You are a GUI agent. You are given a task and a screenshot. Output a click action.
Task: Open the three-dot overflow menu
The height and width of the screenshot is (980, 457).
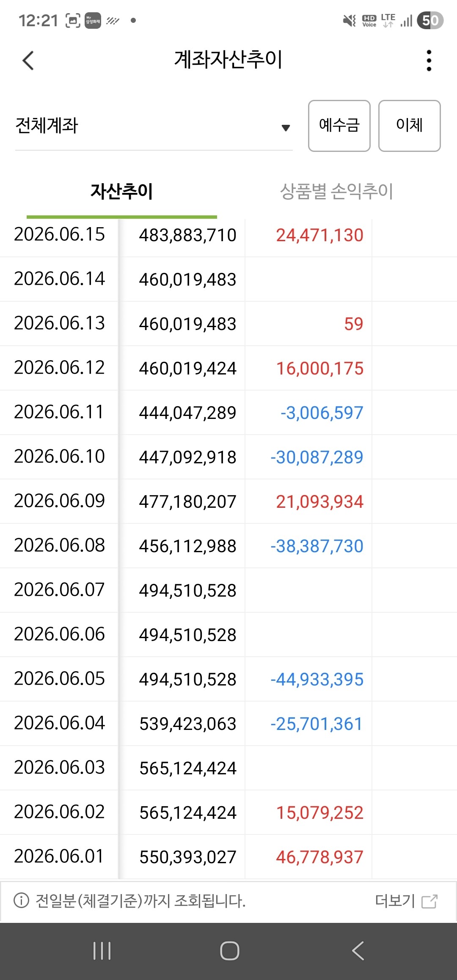(429, 61)
